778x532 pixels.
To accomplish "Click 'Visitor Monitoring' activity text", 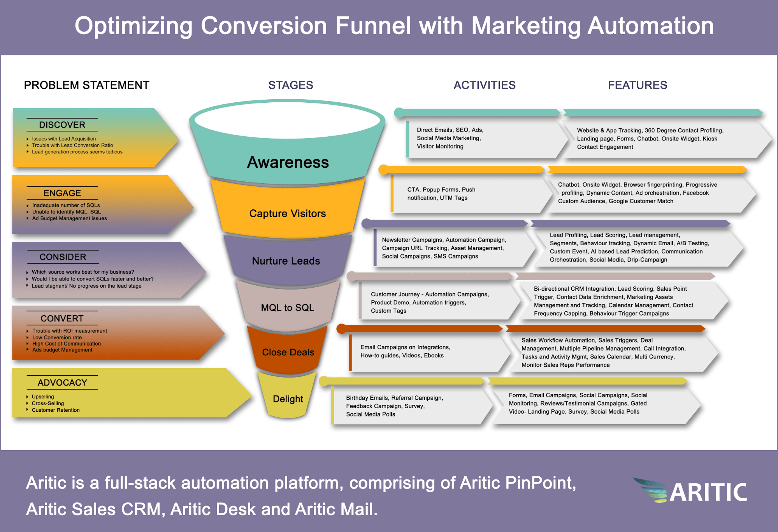I will pyautogui.click(x=440, y=146).
